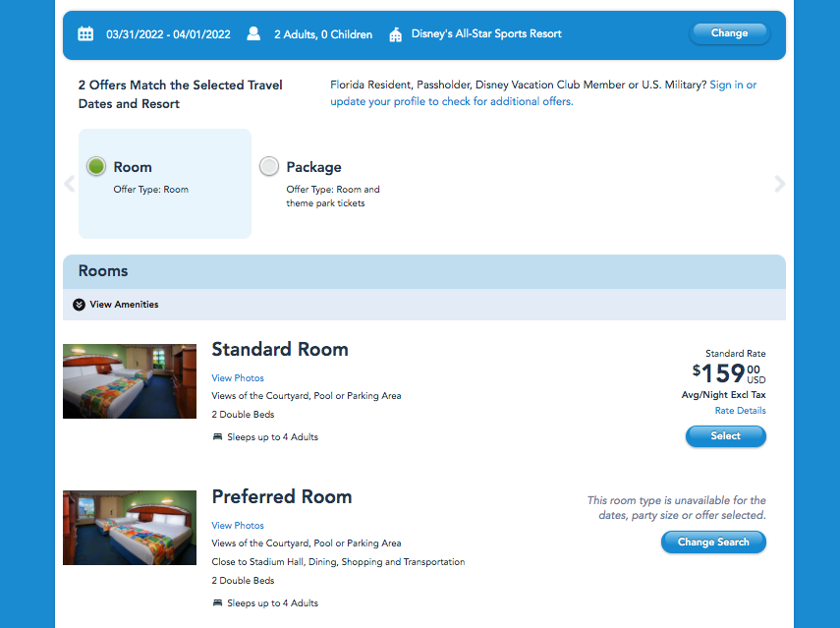Select the Standard Room at $159
840x628 pixels.
click(x=725, y=436)
